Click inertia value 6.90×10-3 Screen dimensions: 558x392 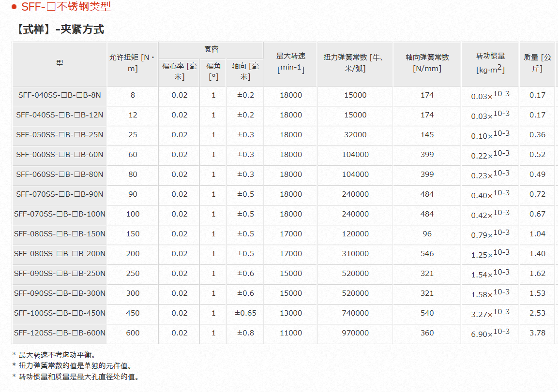tap(490, 333)
